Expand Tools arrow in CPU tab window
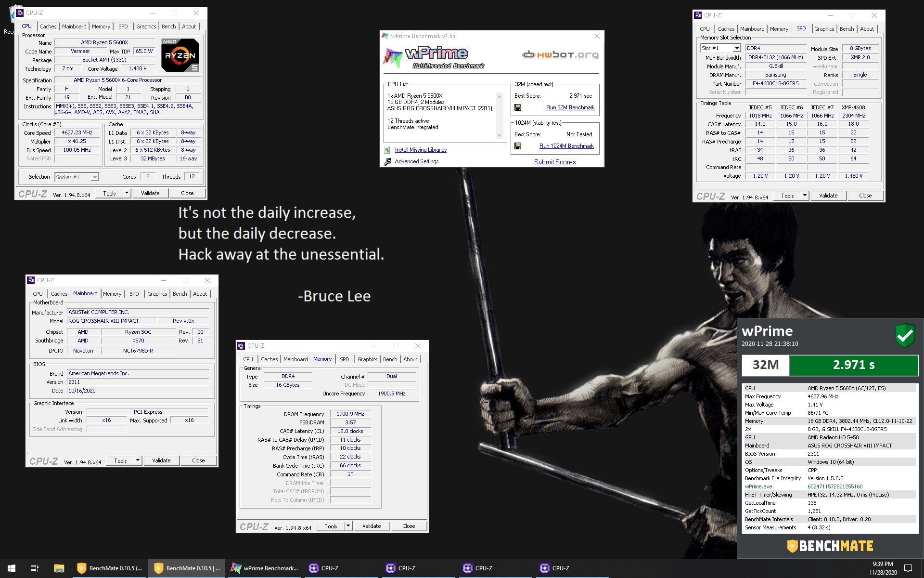Image resolution: width=924 pixels, height=578 pixels. (x=127, y=193)
